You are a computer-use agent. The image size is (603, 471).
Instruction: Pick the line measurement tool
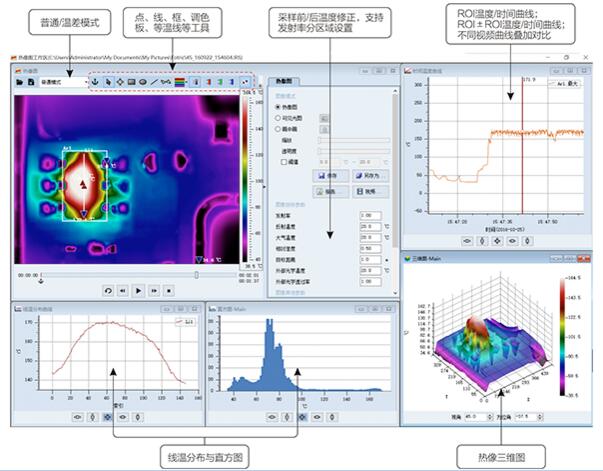click(x=155, y=82)
